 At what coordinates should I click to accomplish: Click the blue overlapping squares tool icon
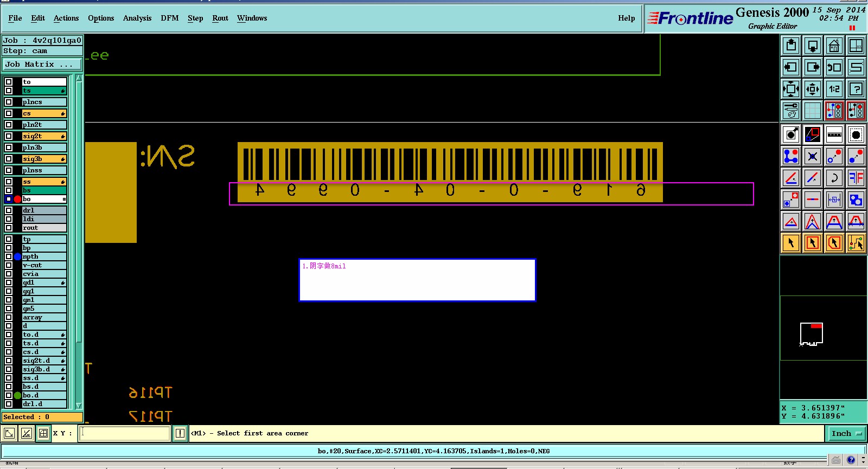point(856,200)
